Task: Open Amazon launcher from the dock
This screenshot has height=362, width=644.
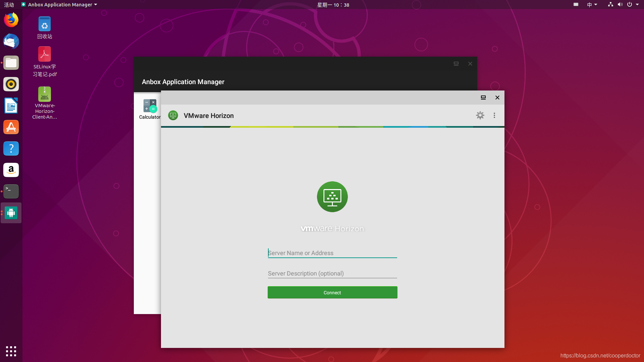Action: click(x=11, y=170)
